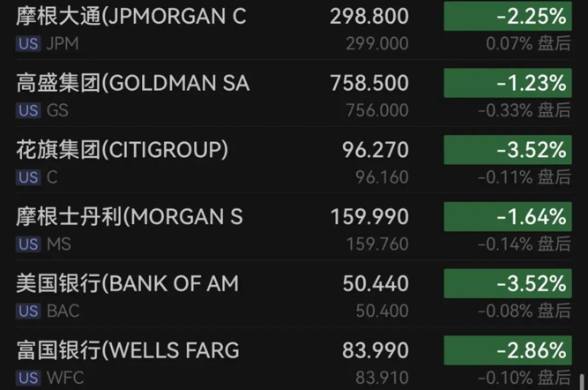Image resolution: width=588 pixels, height=390 pixels.
Task: Select the 花旗集团 (Citigroup) stock name
Action: [123, 151]
